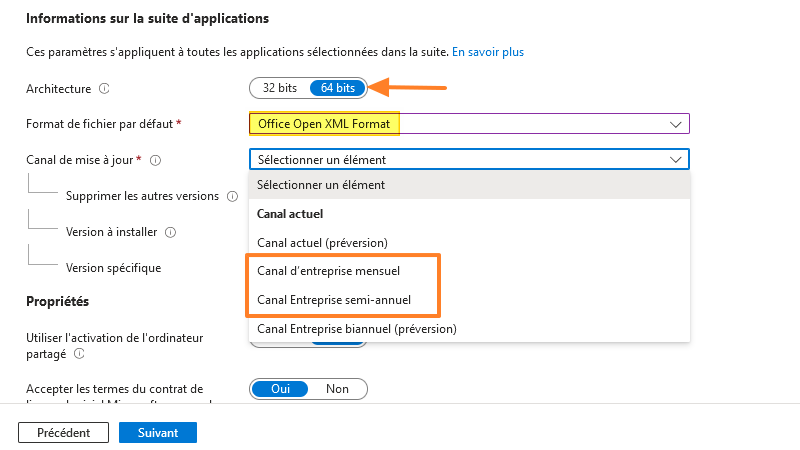Viewport: 800px width, 450px height.
Task: Choose Canal actuel from the list
Action: coord(291,214)
